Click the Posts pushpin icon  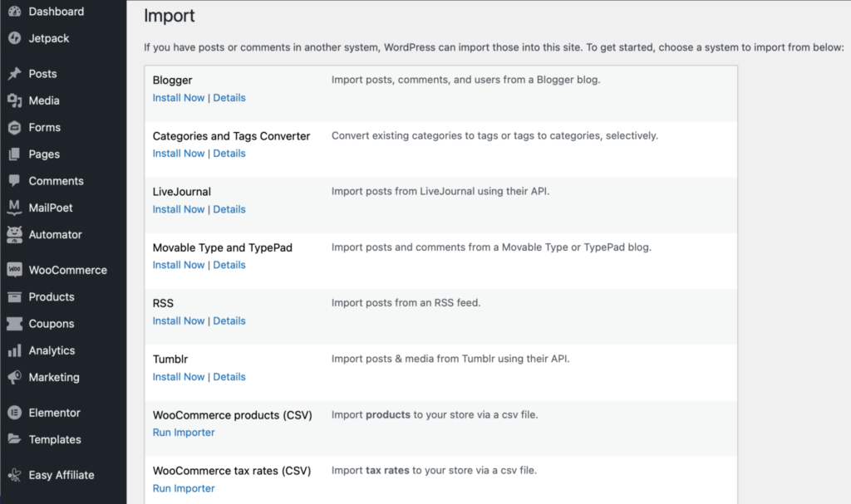[15, 73]
